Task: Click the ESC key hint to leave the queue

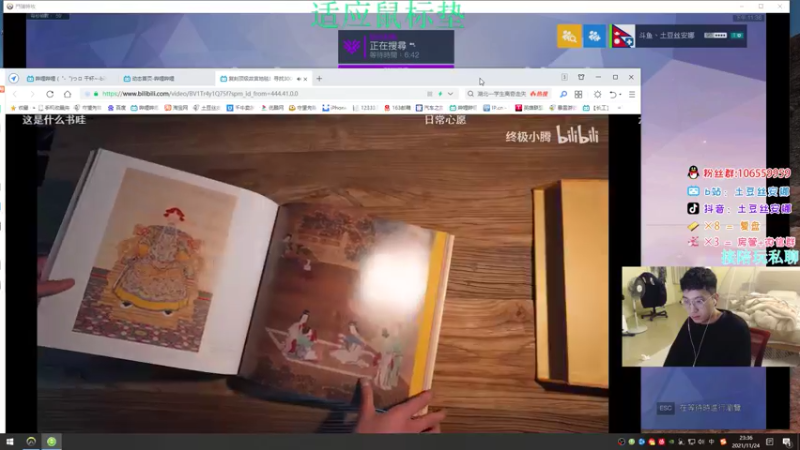Action: (666, 408)
